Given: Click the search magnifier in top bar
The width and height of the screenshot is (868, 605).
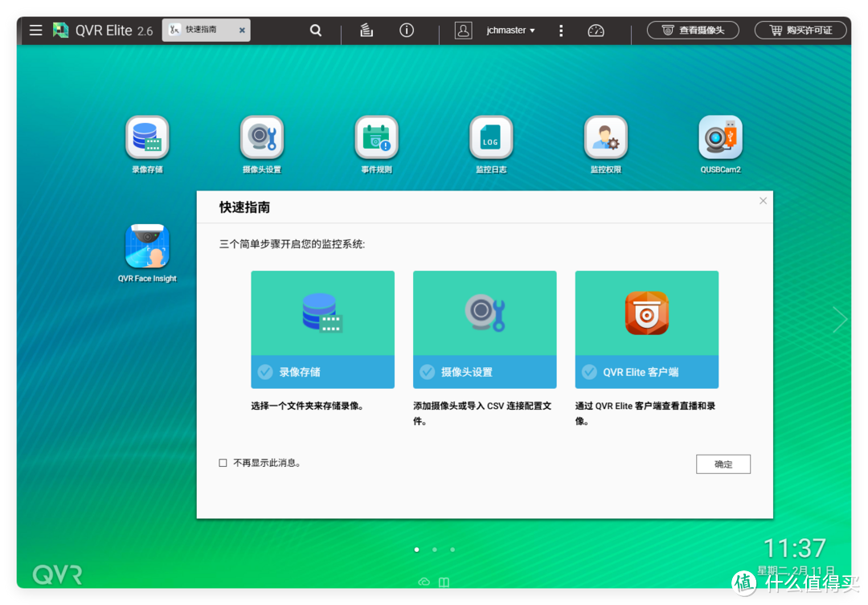Looking at the screenshot, I should point(316,31).
